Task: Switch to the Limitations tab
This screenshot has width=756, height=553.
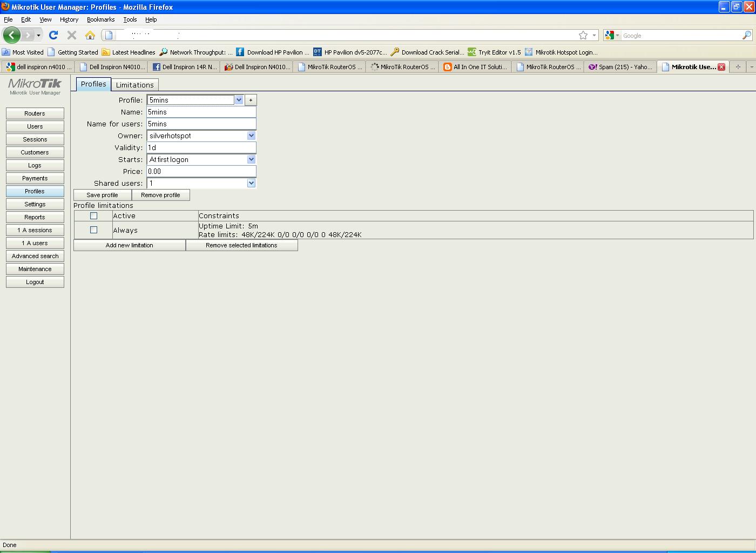Action: [135, 85]
